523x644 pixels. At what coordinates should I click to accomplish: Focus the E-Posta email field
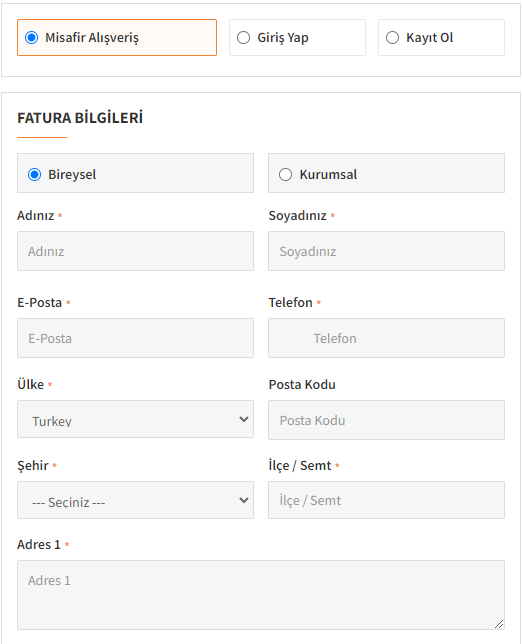(135, 338)
